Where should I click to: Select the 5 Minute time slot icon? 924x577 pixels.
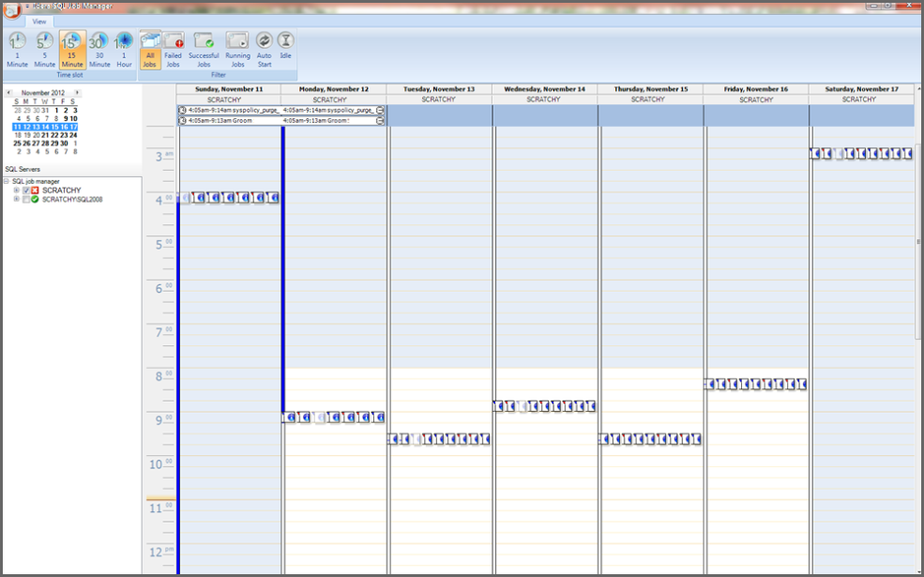pos(43,45)
